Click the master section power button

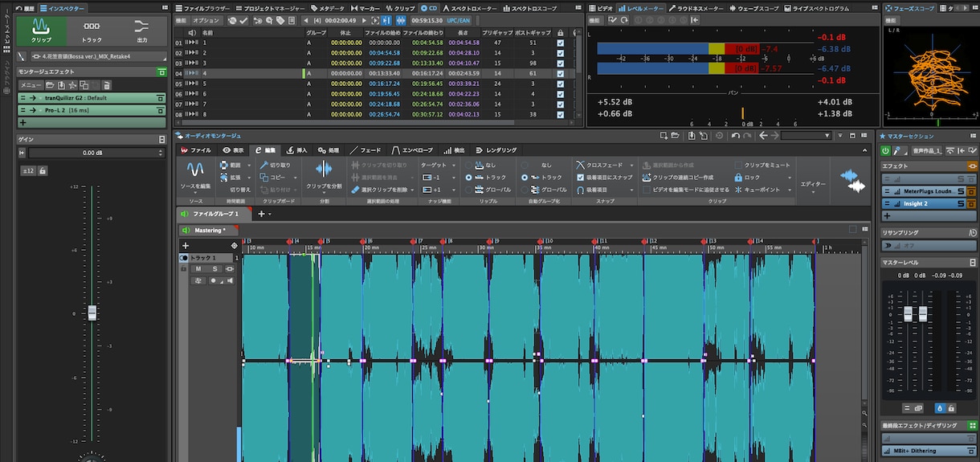(x=886, y=150)
